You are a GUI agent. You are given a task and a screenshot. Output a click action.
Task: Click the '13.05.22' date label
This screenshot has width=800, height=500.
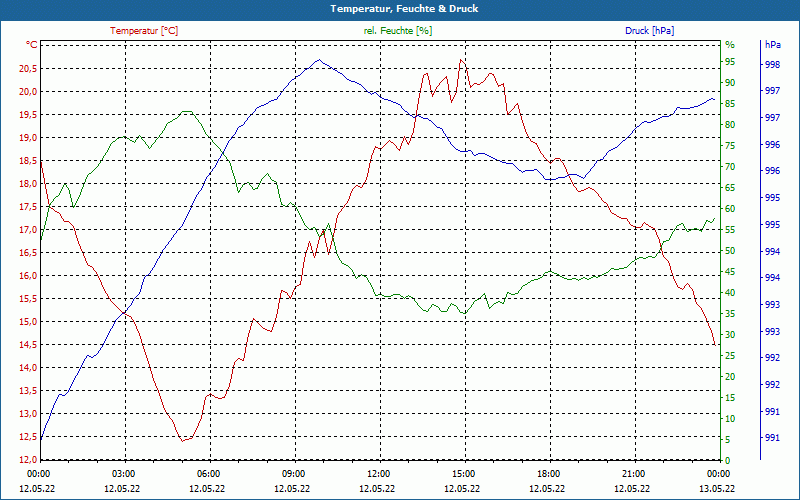(718, 488)
